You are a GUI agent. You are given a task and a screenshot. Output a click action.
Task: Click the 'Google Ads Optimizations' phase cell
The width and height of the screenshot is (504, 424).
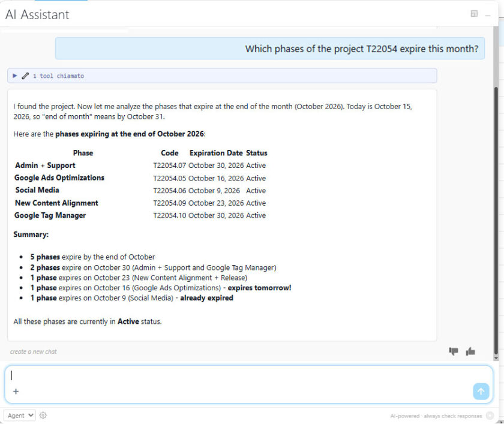(x=59, y=178)
